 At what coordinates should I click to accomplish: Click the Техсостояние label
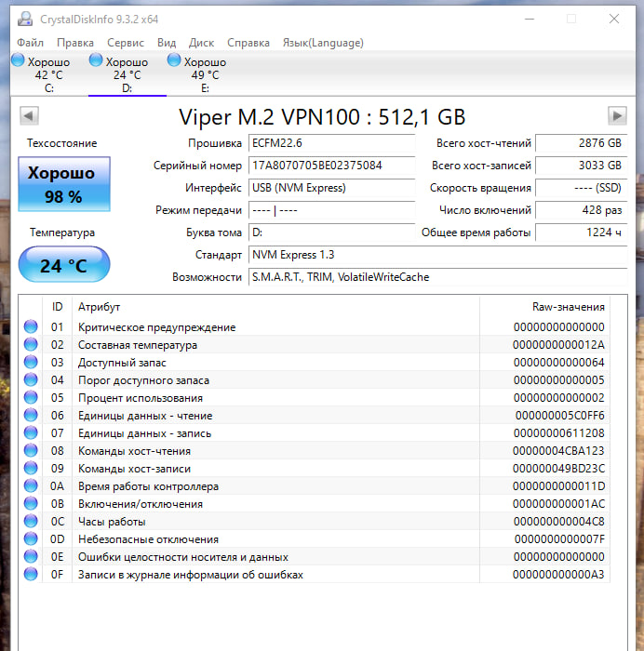[x=62, y=143]
